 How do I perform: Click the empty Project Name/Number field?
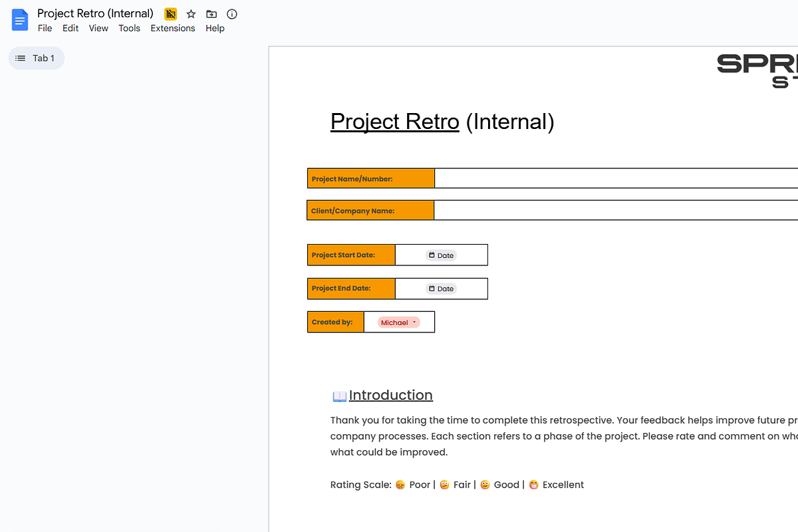click(x=616, y=178)
